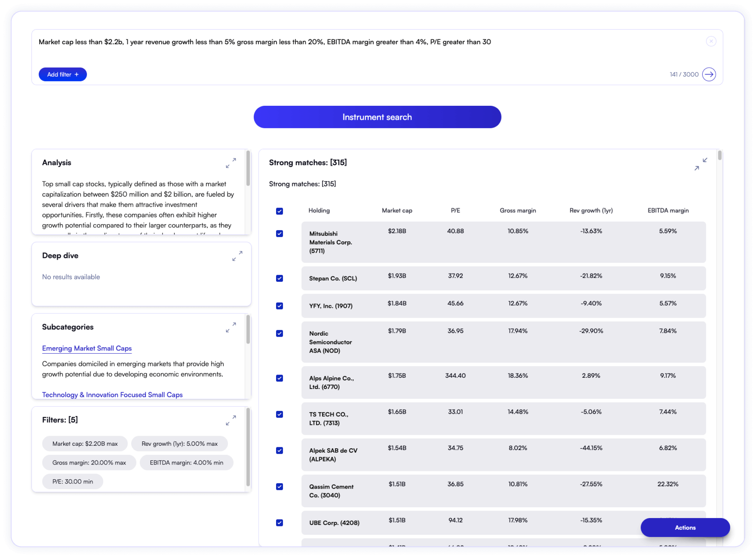The height and width of the screenshot is (558, 756).
Task: Expand the Deep dive panel
Action: click(237, 256)
